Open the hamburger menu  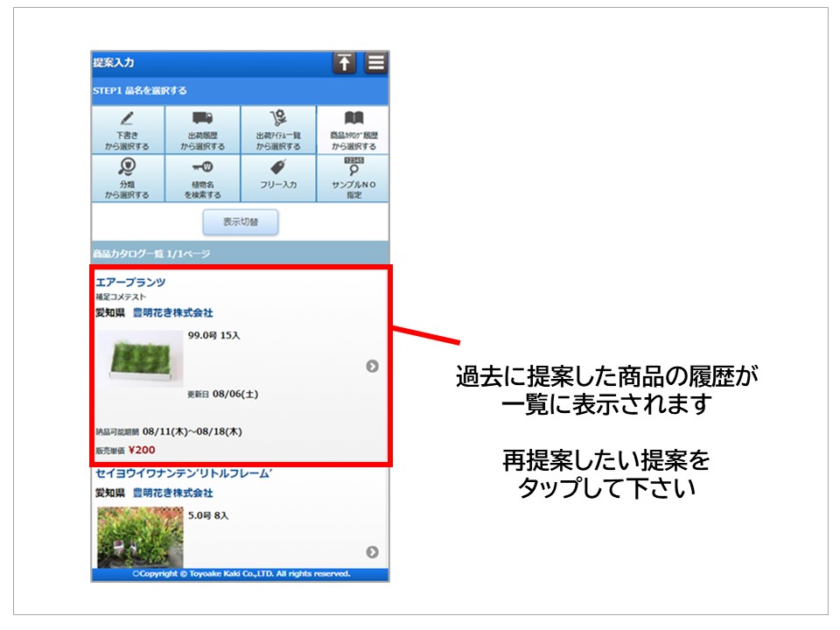tap(375, 63)
